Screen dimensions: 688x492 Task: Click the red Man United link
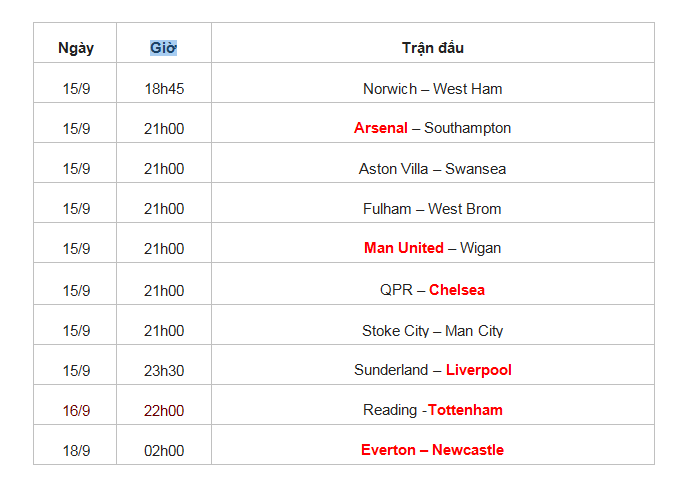coord(404,248)
